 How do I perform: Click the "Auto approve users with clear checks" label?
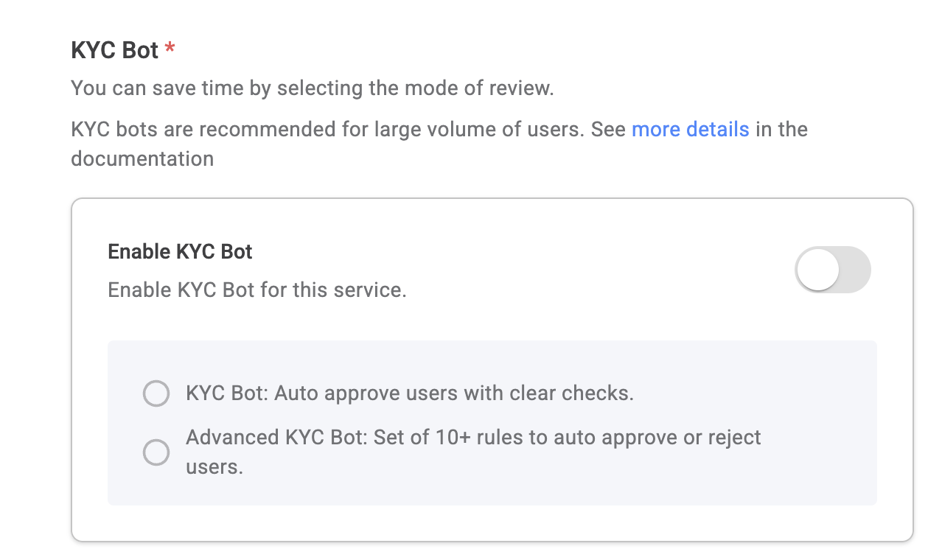pos(454,393)
